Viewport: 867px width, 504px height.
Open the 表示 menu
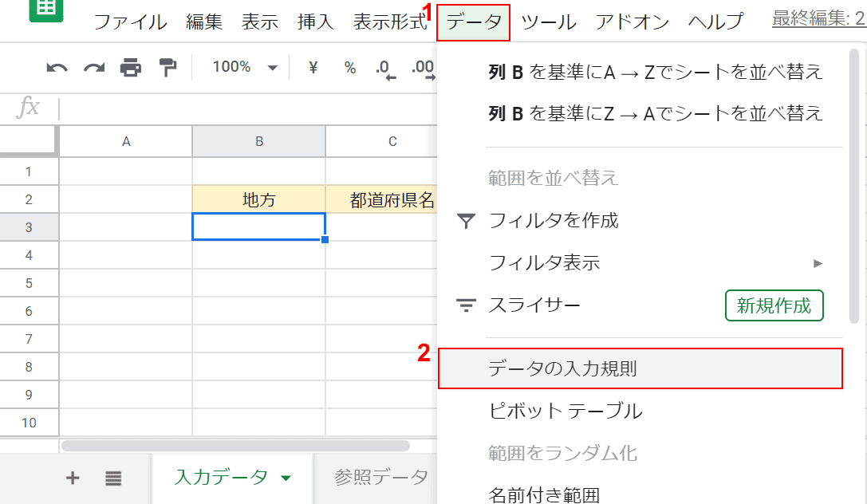260,22
